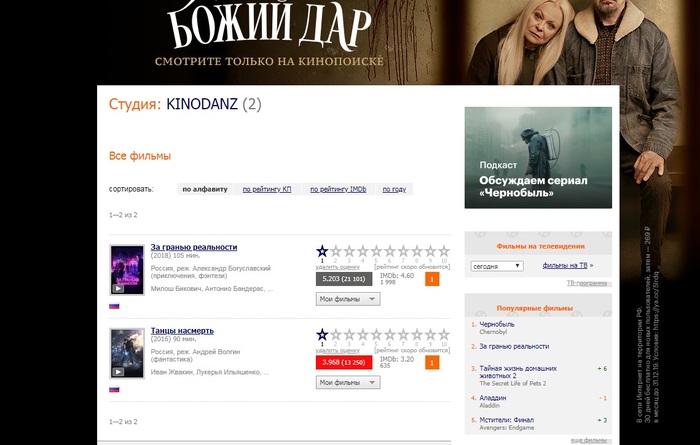700x445 pixels.
Task: Expand the сегодня day selector
Action: click(497, 266)
